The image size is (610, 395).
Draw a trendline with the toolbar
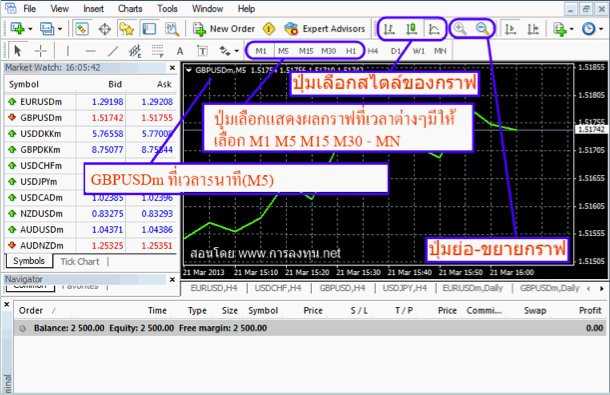113,51
